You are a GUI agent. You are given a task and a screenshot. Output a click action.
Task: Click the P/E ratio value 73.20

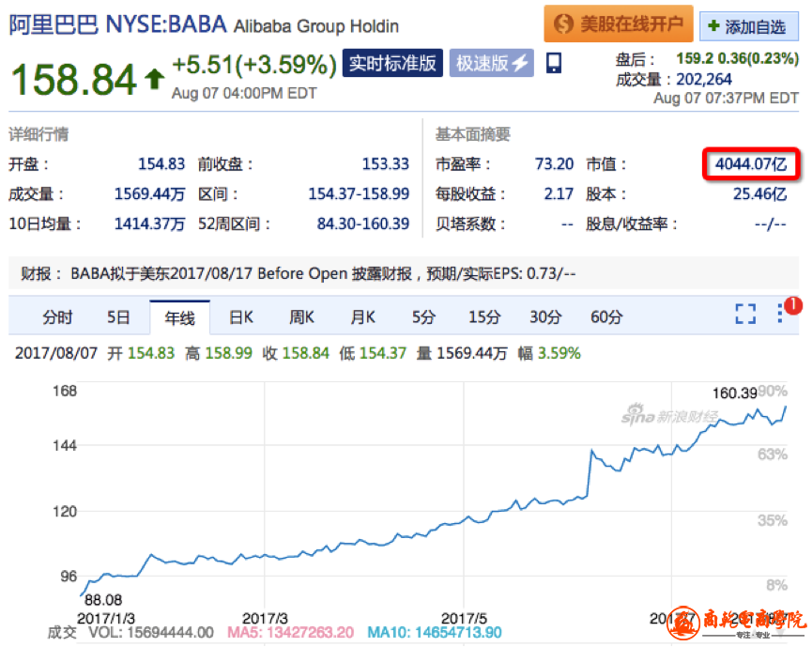(x=554, y=164)
